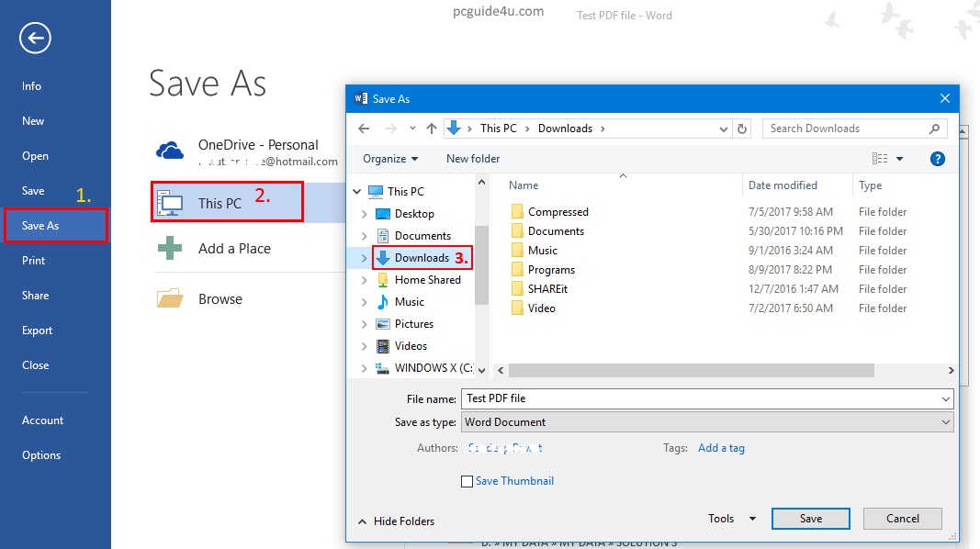
Task: Collapse panel using Hide Folders
Action: click(x=397, y=521)
